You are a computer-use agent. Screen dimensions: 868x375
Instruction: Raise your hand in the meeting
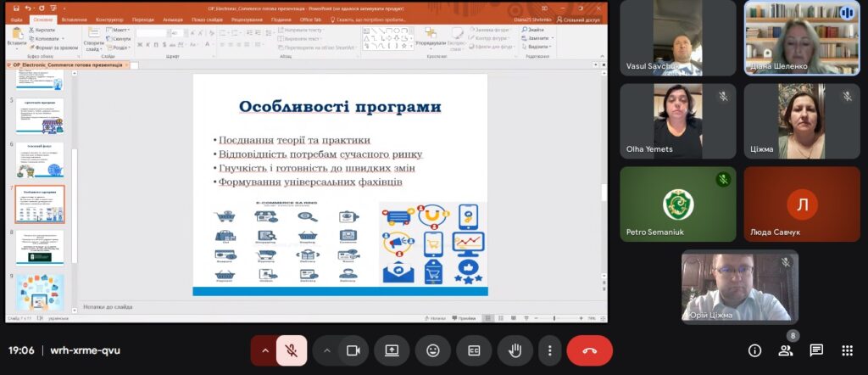515,350
